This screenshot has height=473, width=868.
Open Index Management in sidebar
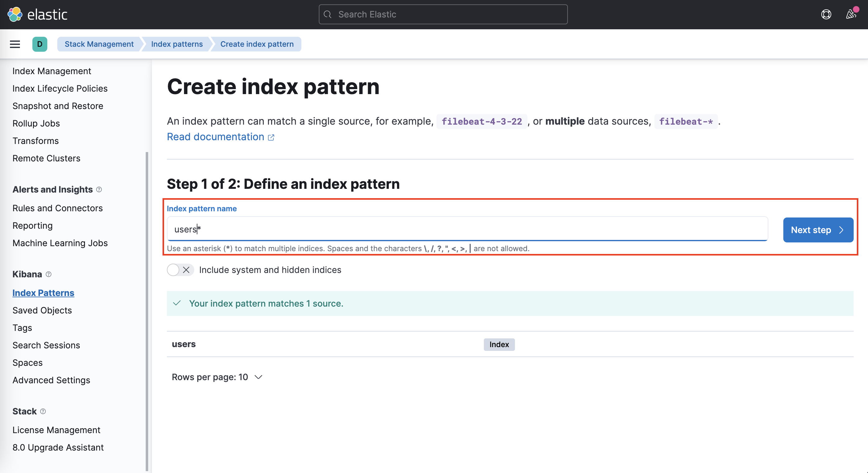point(52,71)
